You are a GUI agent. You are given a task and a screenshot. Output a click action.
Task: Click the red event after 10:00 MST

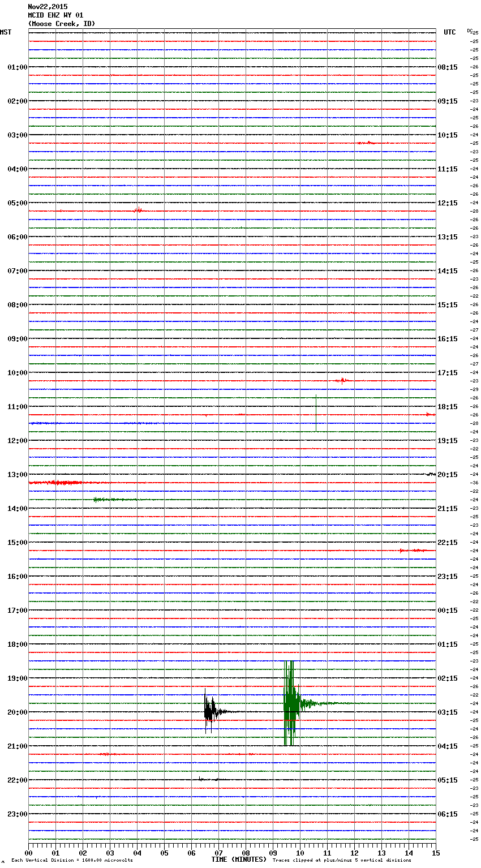pos(341,380)
